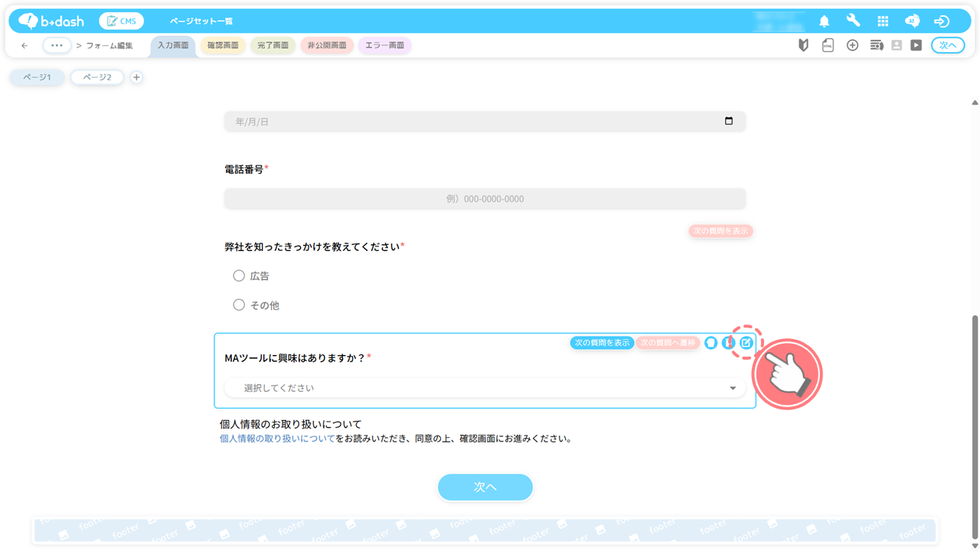
Task: Select the その他 radio option
Action: pyautogui.click(x=239, y=305)
